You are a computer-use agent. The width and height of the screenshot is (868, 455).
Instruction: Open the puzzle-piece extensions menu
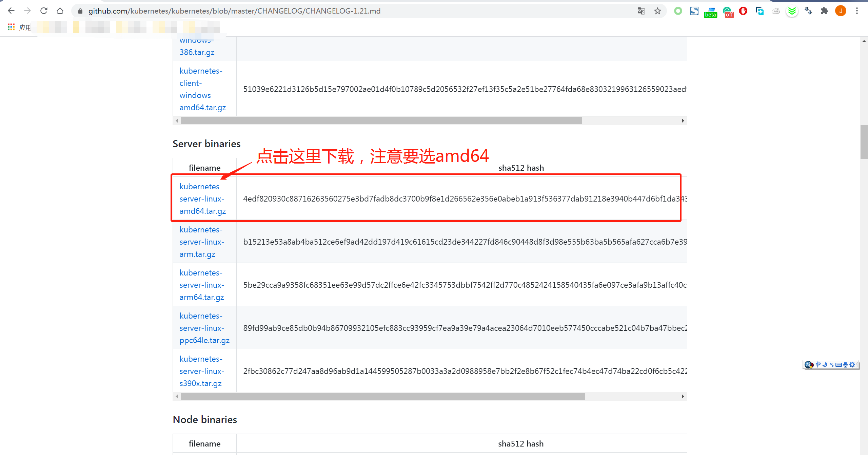pos(824,11)
